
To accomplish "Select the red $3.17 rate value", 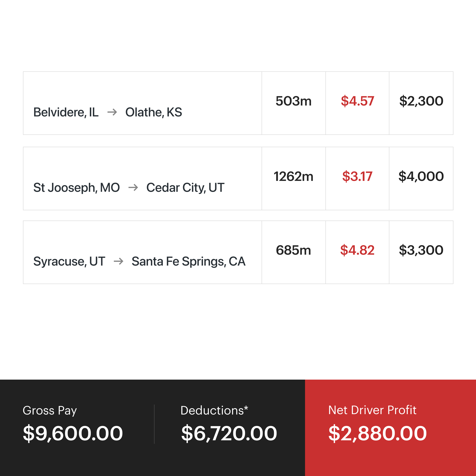I will 357,177.
